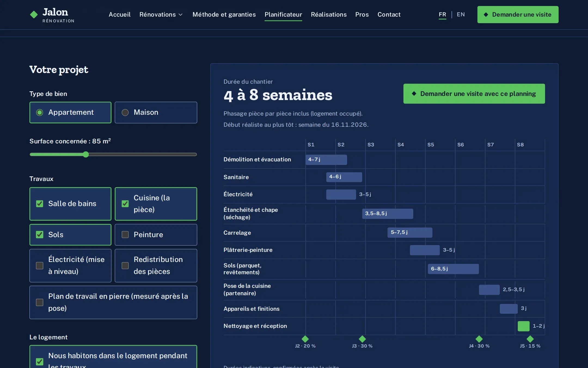Click the J2 · 20 % milestone diamond
The image size is (588, 368).
[305, 339]
